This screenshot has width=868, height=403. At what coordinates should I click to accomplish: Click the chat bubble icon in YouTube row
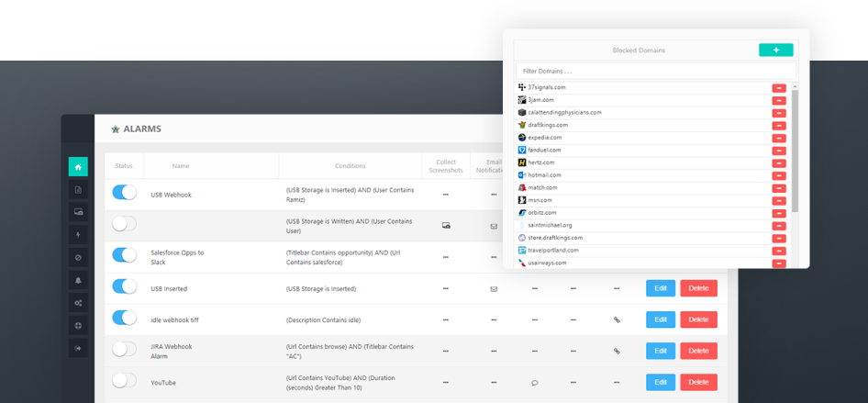click(535, 383)
